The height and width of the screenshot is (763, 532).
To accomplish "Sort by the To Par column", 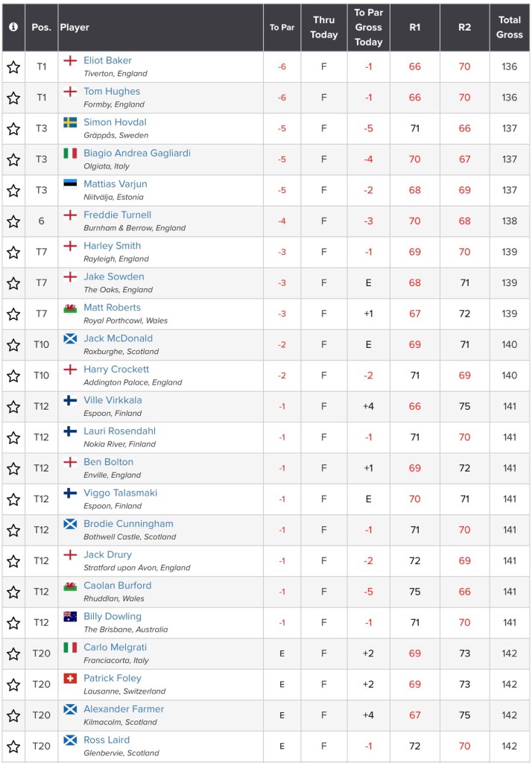I will (x=282, y=27).
